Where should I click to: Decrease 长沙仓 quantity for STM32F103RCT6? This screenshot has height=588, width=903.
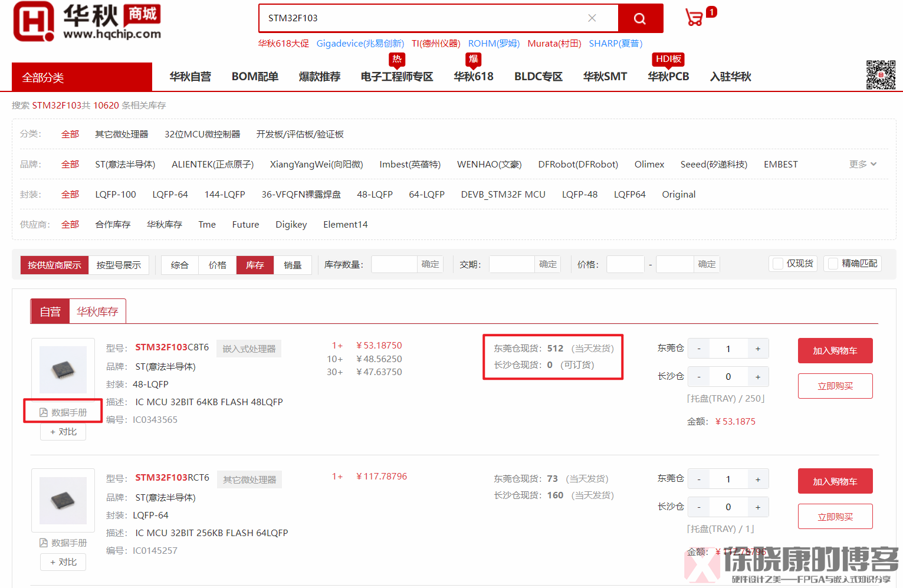click(699, 507)
